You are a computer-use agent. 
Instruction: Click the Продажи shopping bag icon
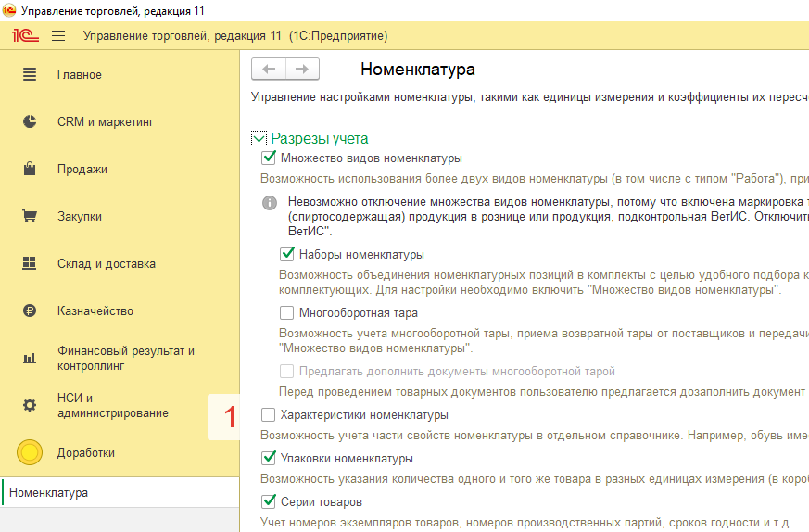click(30, 169)
